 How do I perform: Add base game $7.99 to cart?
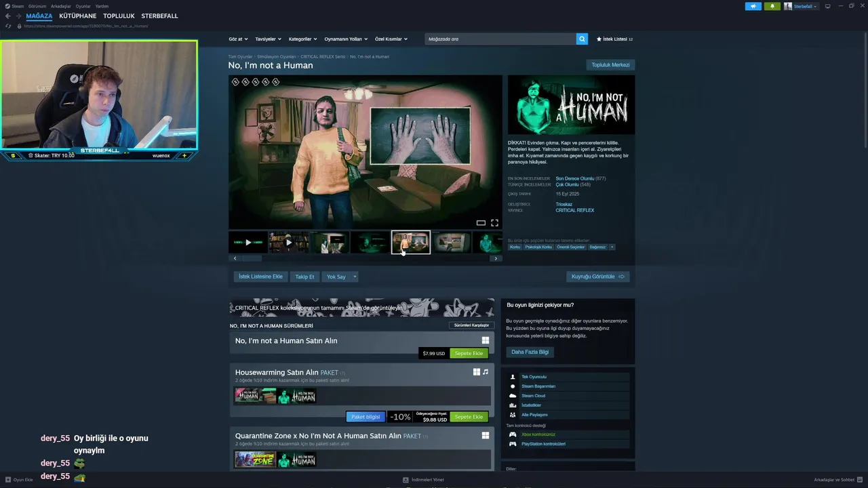click(469, 353)
